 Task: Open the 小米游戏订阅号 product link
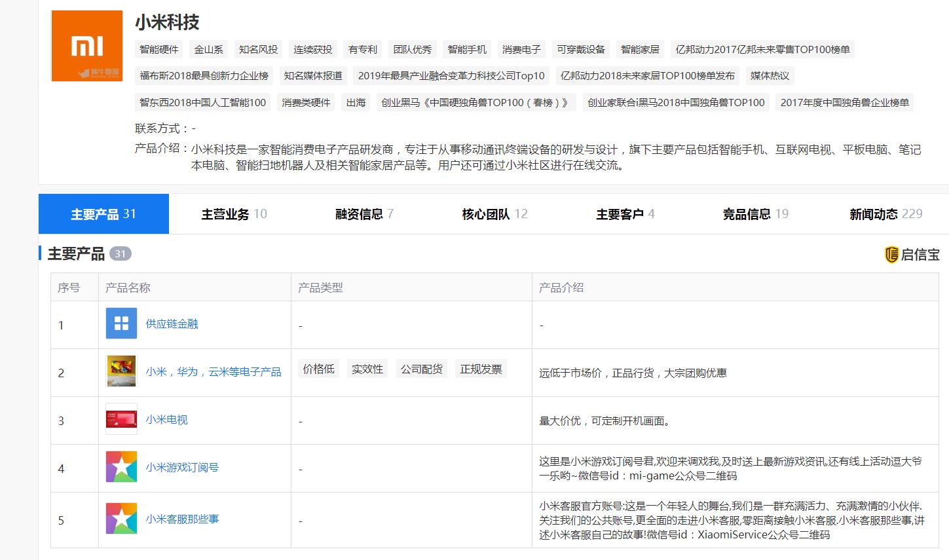(x=181, y=468)
